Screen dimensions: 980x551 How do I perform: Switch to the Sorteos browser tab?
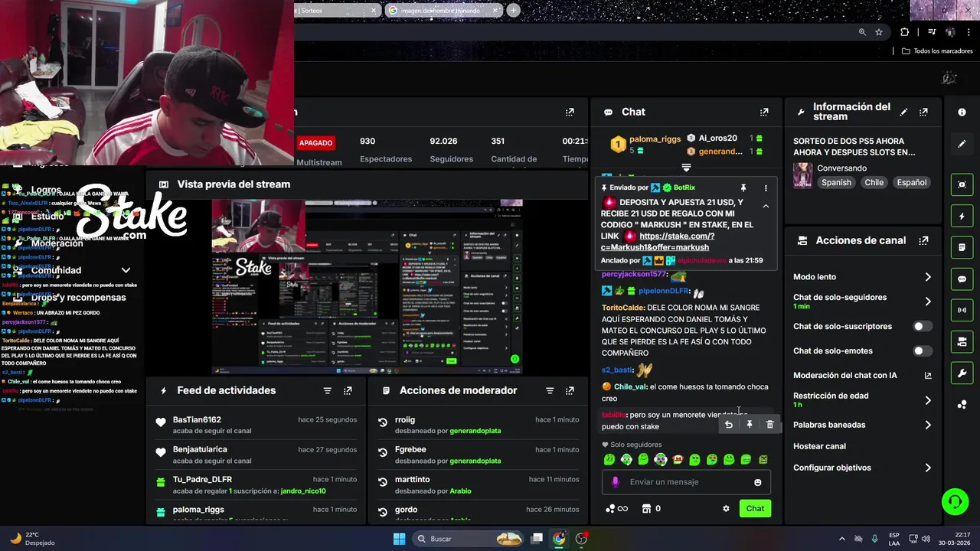[x=337, y=11]
